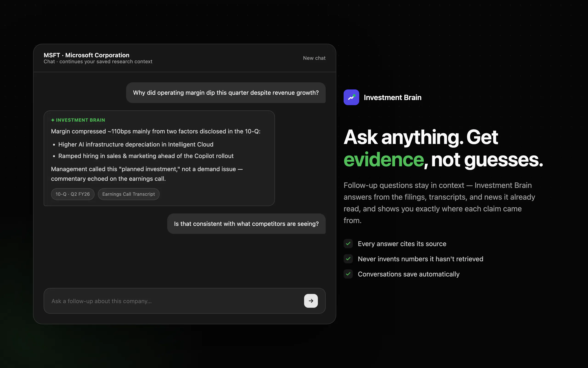The image size is (588, 368).
Task: Click the 'Margin compressed ~110bps' line
Action: pyautogui.click(x=156, y=131)
